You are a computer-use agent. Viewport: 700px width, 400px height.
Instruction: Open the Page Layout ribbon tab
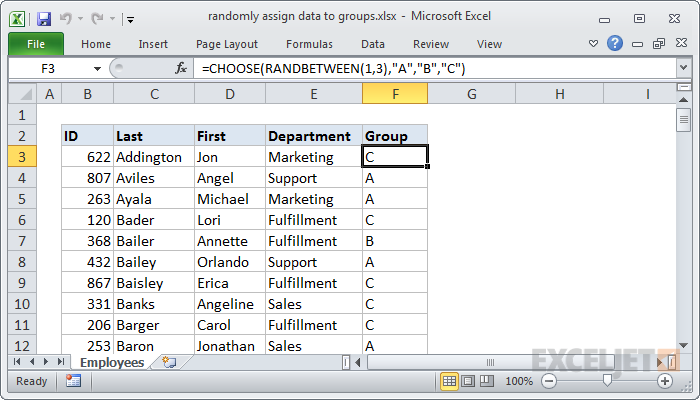(x=227, y=44)
